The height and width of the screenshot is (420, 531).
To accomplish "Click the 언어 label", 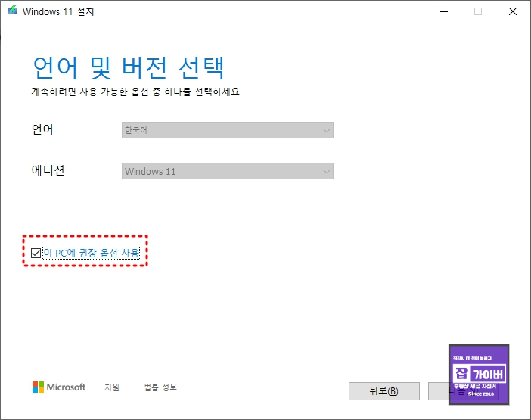I will [42, 129].
